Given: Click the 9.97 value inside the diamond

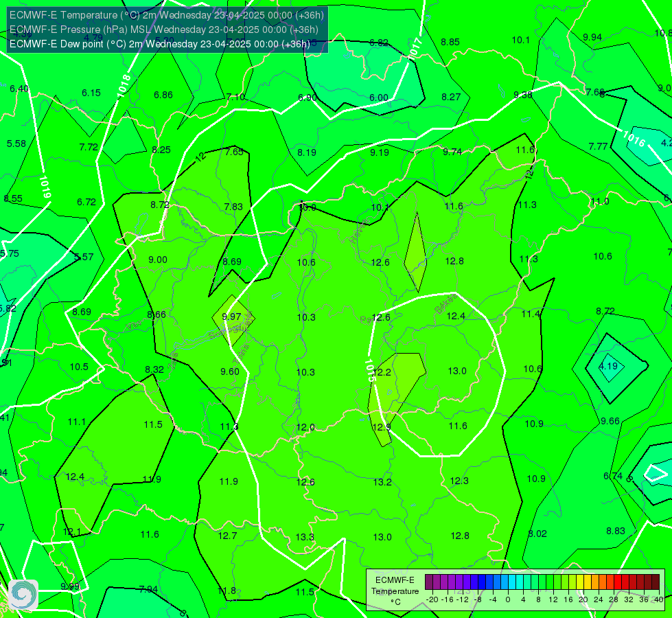Looking at the screenshot, I should (231, 317).
